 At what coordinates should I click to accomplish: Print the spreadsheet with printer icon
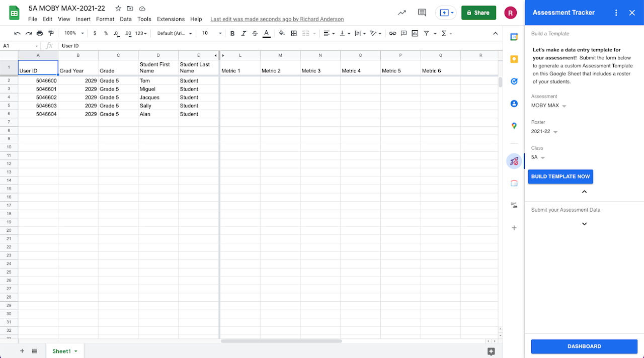tap(40, 33)
